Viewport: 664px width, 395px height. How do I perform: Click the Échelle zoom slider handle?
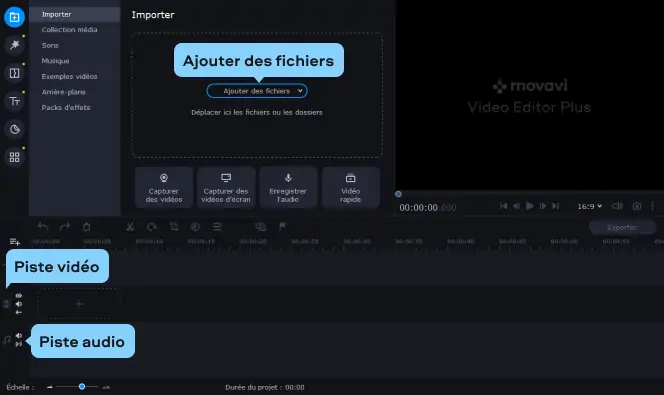point(82,387)
